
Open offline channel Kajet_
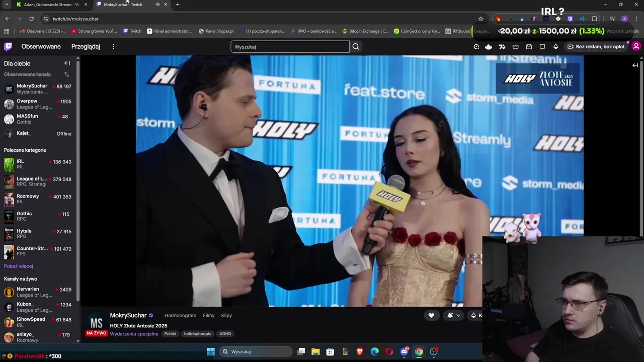point(38,134)
